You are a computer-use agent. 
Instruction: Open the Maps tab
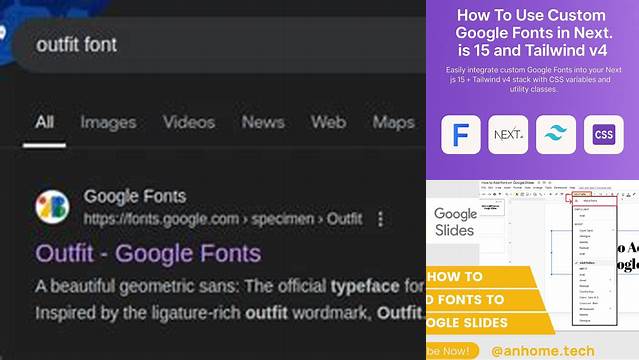(394, 122)
